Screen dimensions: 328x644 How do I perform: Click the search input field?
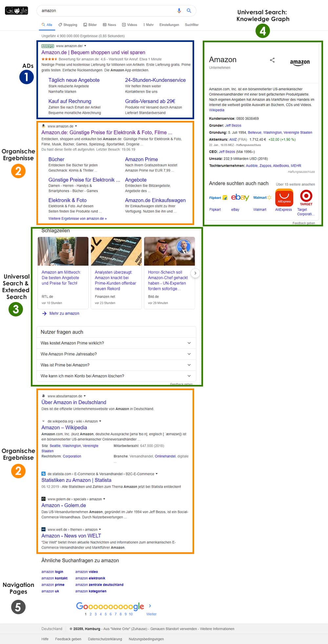pyautogui.click(x=105, y=10)
